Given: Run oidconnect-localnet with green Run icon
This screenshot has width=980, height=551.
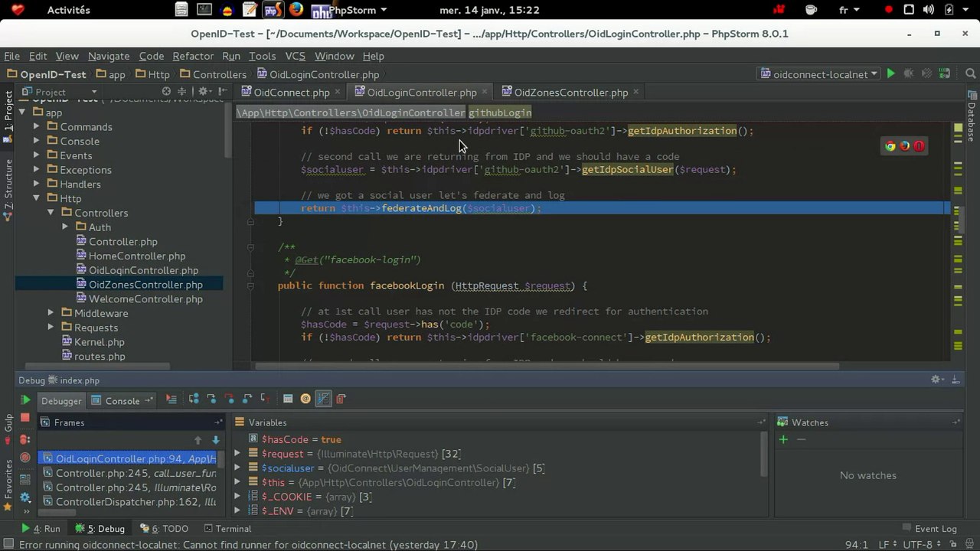Looking at the screenshot, I should pyautogui.click(x=890, y=74).
